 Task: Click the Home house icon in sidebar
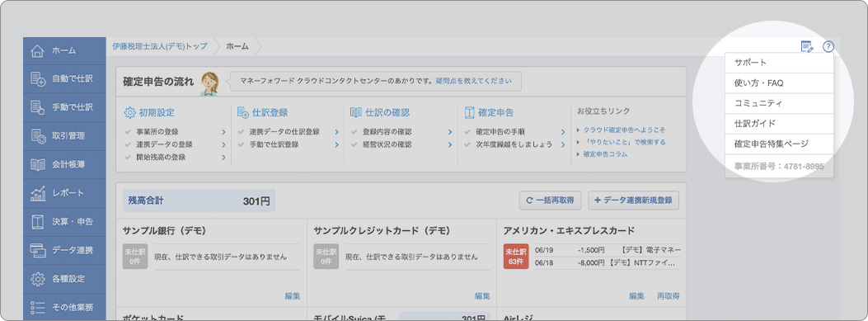click(38, 50)
